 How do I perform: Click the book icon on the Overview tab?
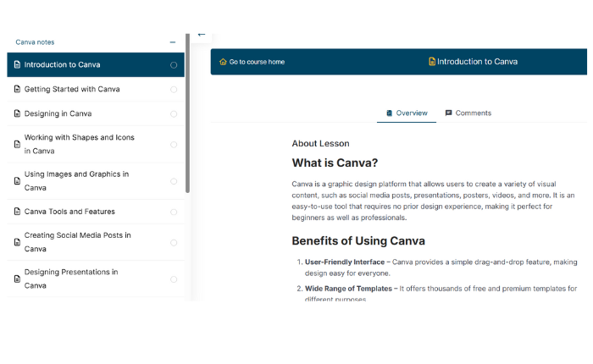click(x=389, y=113)
